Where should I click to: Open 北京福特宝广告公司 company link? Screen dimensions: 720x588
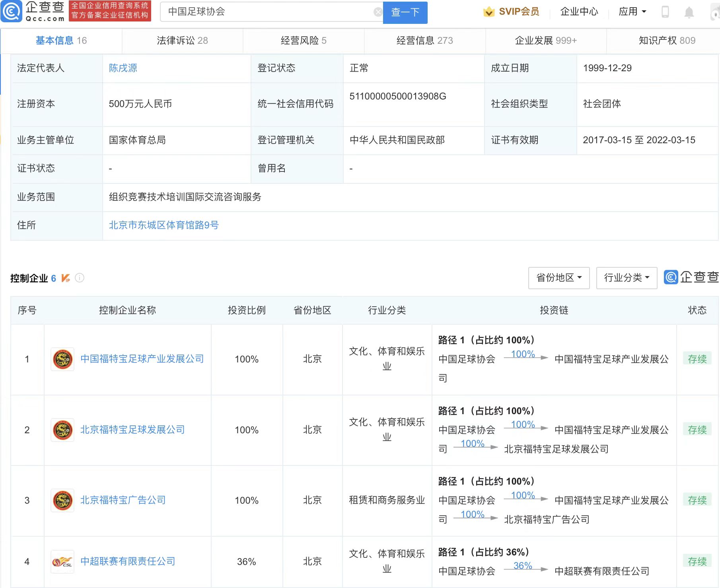click(123, 500)
